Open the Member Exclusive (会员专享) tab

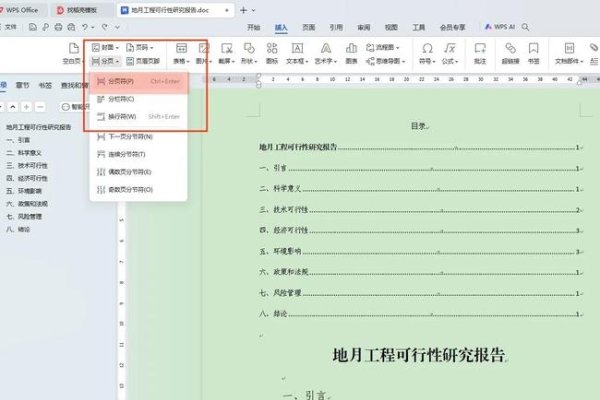pos(452,27)
